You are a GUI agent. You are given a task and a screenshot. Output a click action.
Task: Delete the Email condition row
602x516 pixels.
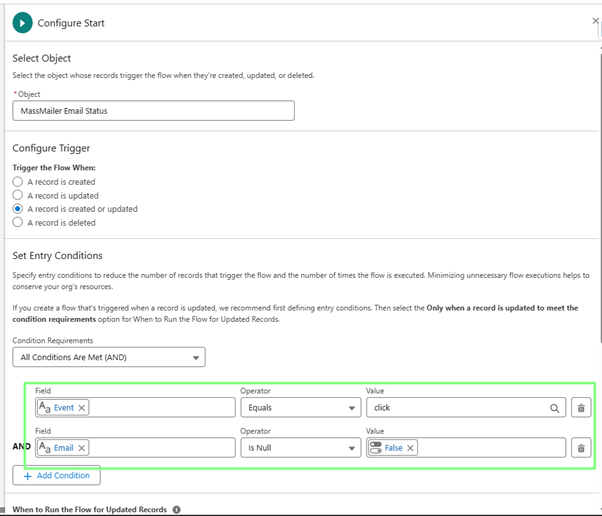[581, 448]
